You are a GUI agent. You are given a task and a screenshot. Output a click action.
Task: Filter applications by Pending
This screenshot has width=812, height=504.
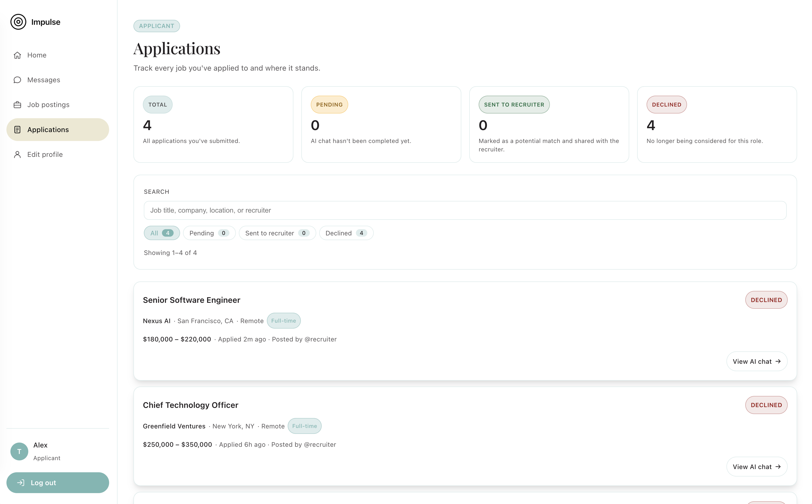(209, 233)
